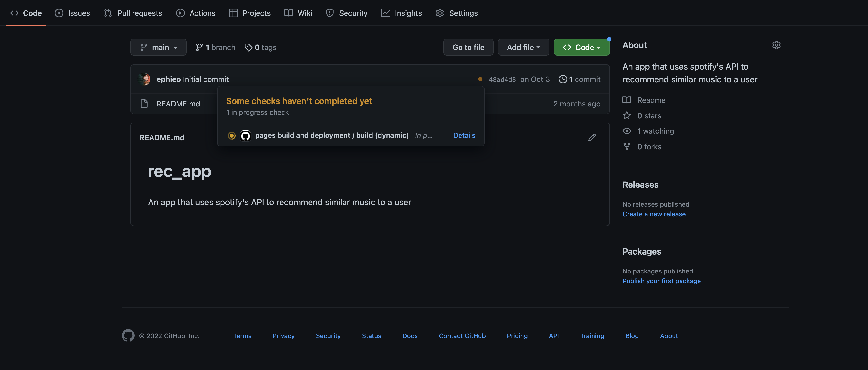The image size is (868, 370).
Task: Open About settings gear icon
Action: [x=776, y=45]
